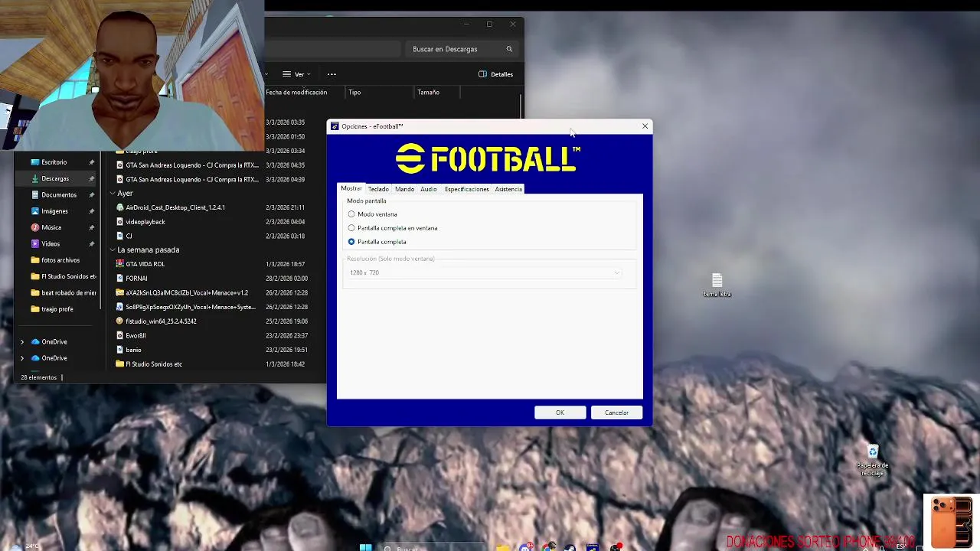Switch to the Teclado tab
The image size is (980, 551).
tap(378, 189)
